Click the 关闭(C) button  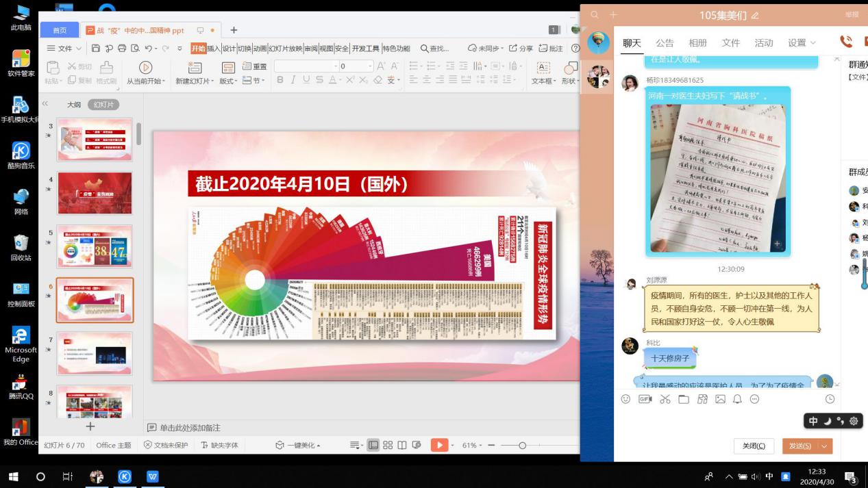tap(754, 446)
